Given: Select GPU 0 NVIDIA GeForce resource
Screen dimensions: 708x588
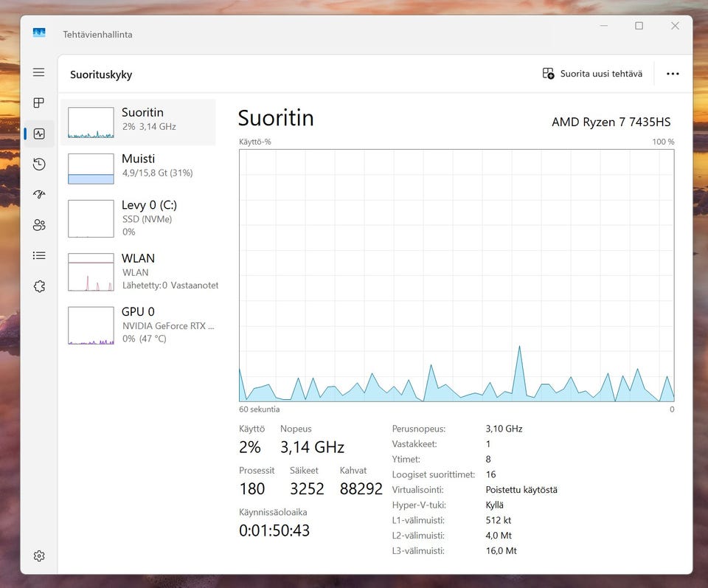Looking at the screenshot, I should (x=138, y=325).
